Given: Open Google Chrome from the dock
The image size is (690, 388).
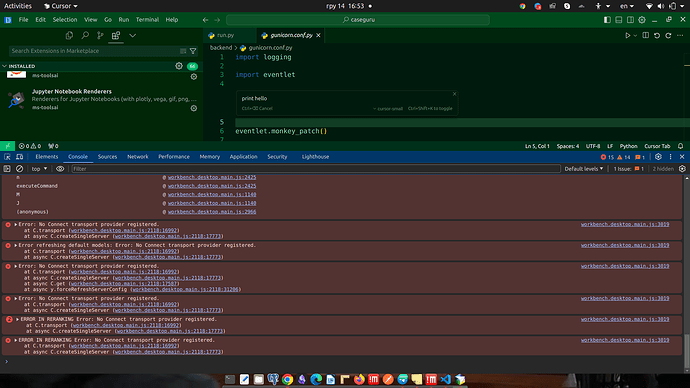Looking at the screenshot, I should click(287, 379).
